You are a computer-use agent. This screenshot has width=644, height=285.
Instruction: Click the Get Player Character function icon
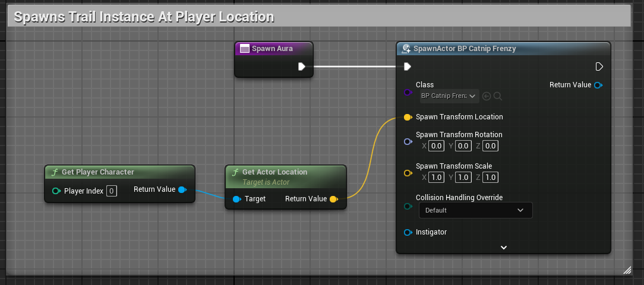pos(55,172)
